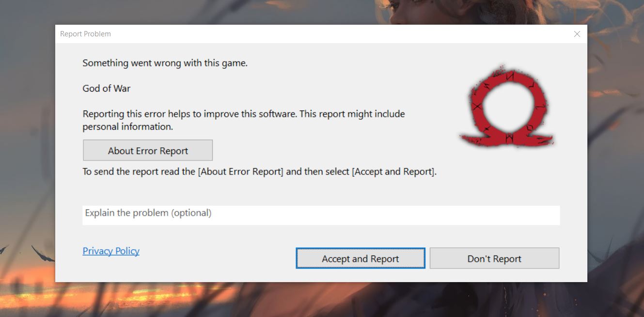The height and width of the screenshot is (317, 644).
Task: Click the 'Reporting this error helps' paragraph
Action: [x=243, y=114]
